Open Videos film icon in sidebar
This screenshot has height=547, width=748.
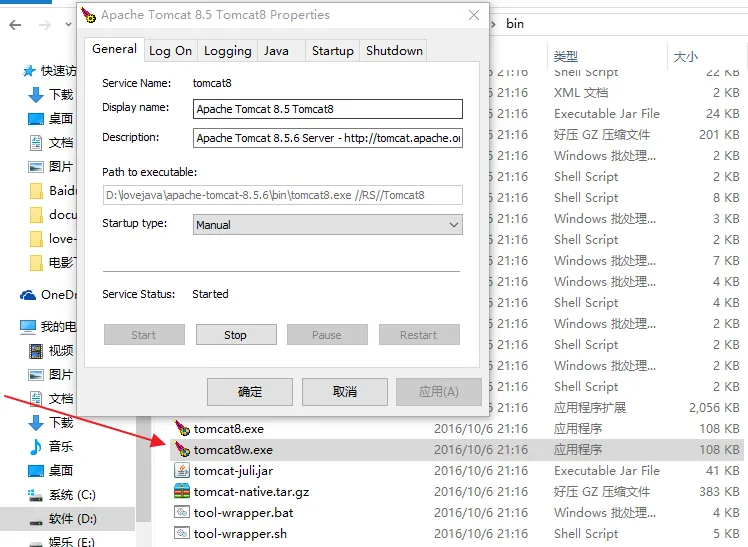click(36, 351)
